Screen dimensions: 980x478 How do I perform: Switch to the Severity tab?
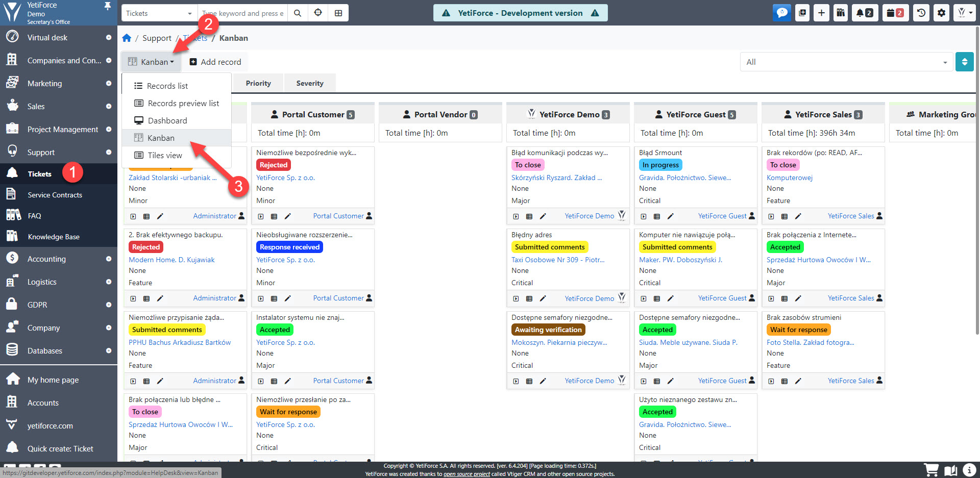[x=310, y=83]
